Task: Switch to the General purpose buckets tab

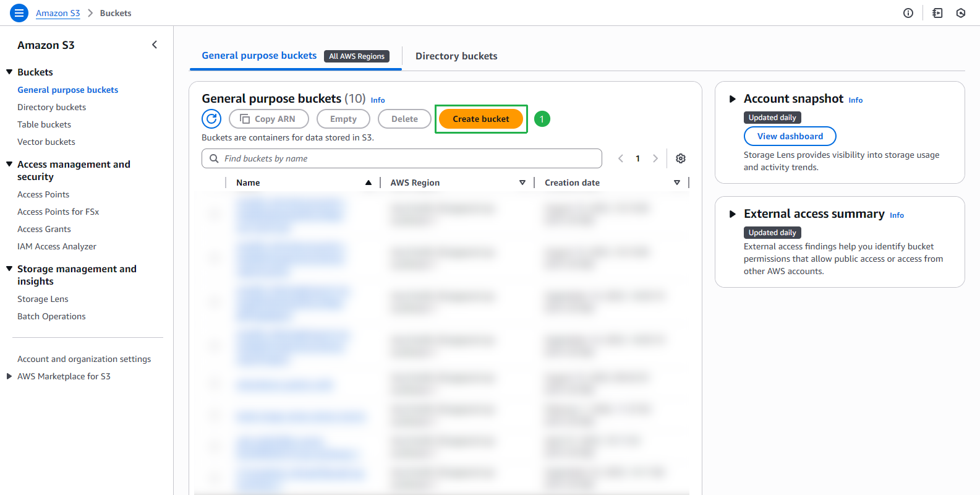Action: [259, 56]
